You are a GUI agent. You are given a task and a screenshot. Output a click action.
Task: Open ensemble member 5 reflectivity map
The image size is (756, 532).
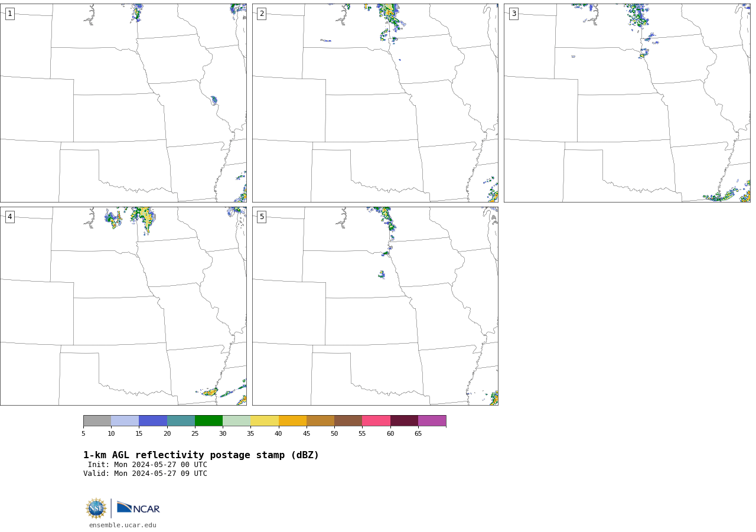[x=375, y=306]
